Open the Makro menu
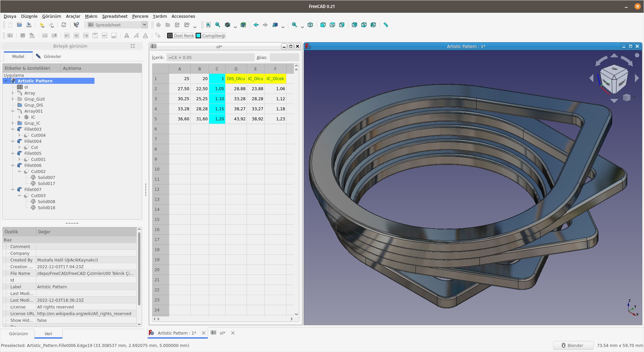This screenshot has height=352, width=644. [91, 16]
